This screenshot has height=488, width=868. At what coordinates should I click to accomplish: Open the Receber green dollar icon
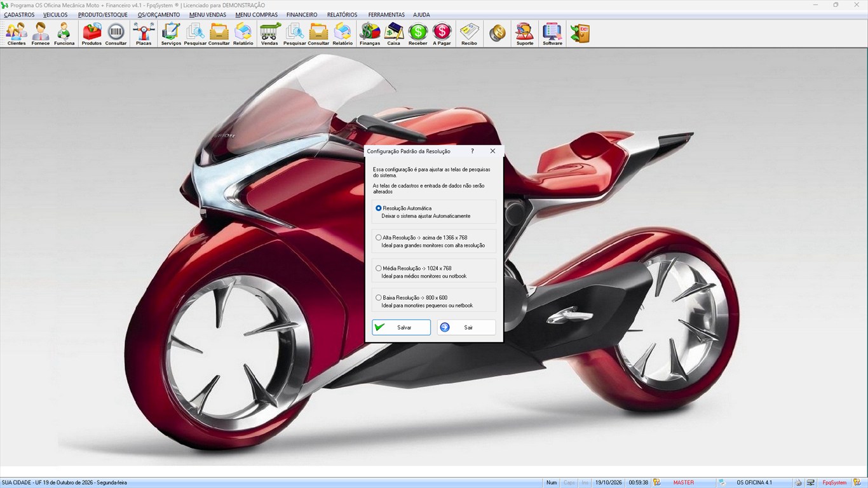tap(418, 34)
